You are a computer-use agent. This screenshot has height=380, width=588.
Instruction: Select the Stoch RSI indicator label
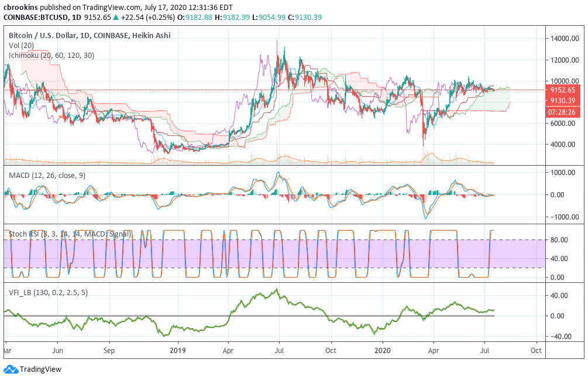pyautogui.click(x=70, y=234)
